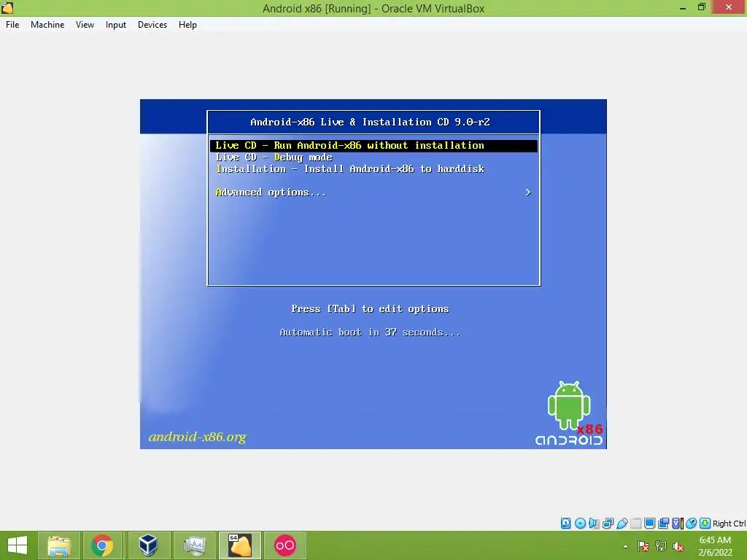Show hidden tray icons arrow
Image resolution: width=747 pixels, height=560 pixels.
coord(625,546)
